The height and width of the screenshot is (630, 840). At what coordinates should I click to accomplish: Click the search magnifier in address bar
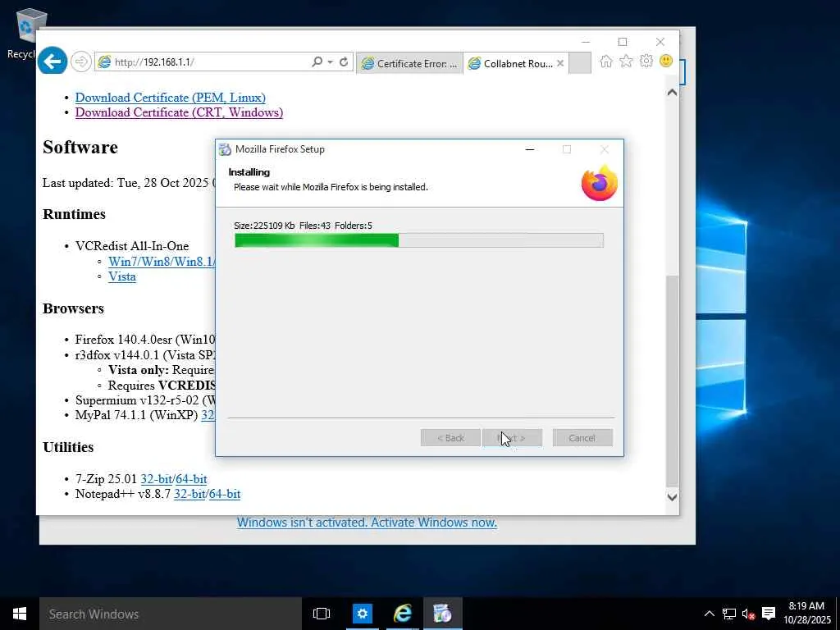tap(317, 62)
